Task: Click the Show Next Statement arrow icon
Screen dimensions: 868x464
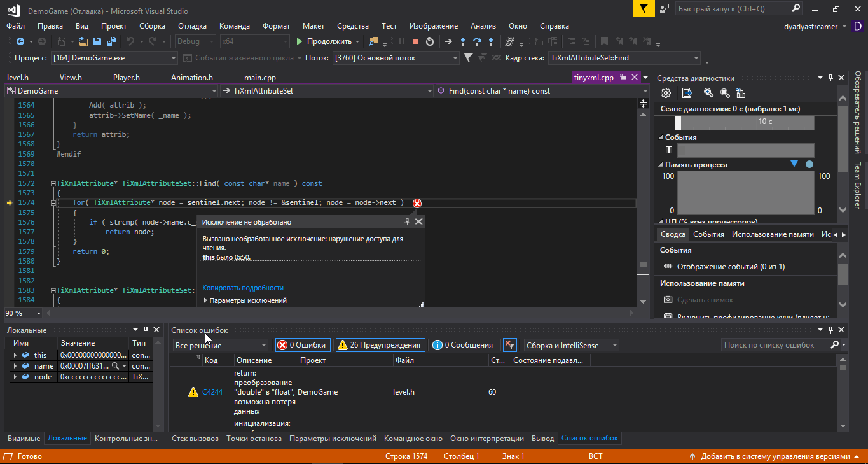Action: (448, 41)
